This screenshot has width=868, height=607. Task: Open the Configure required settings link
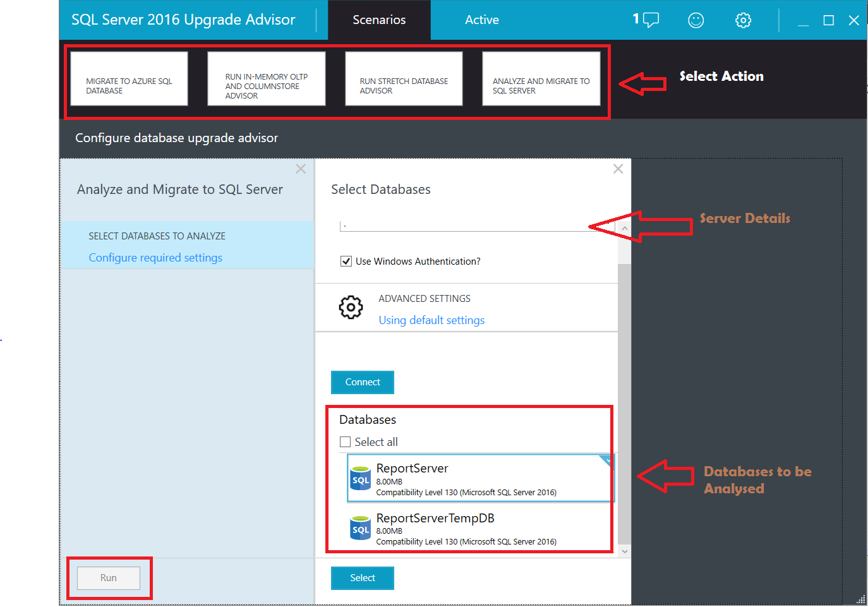coord(155,257)
